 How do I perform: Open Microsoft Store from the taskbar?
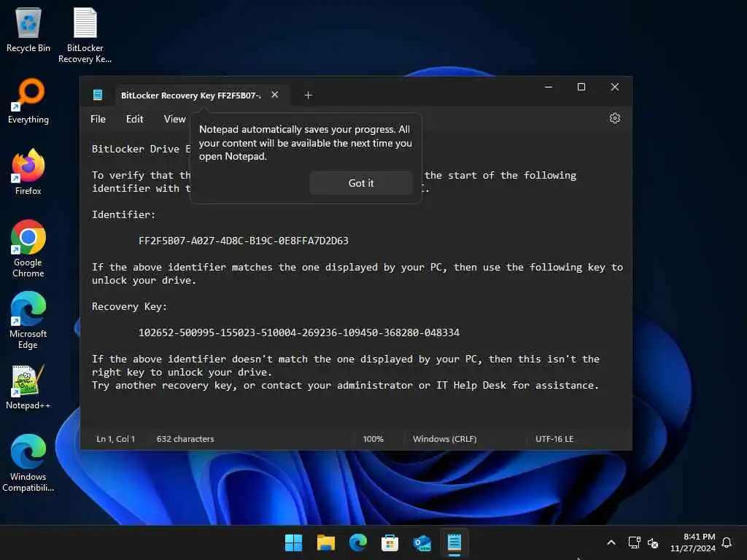tap(390, 542)
